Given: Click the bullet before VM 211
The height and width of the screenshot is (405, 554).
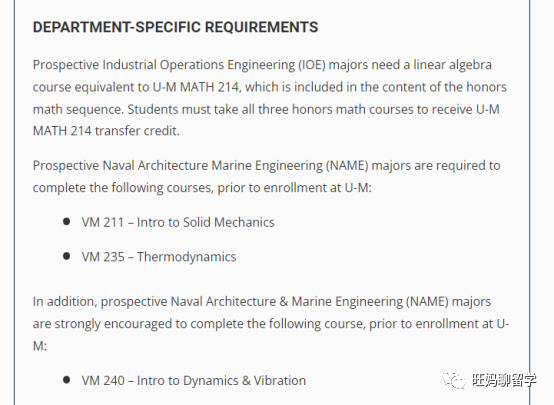Looking at the screenshot, I should tap(66, 222).
